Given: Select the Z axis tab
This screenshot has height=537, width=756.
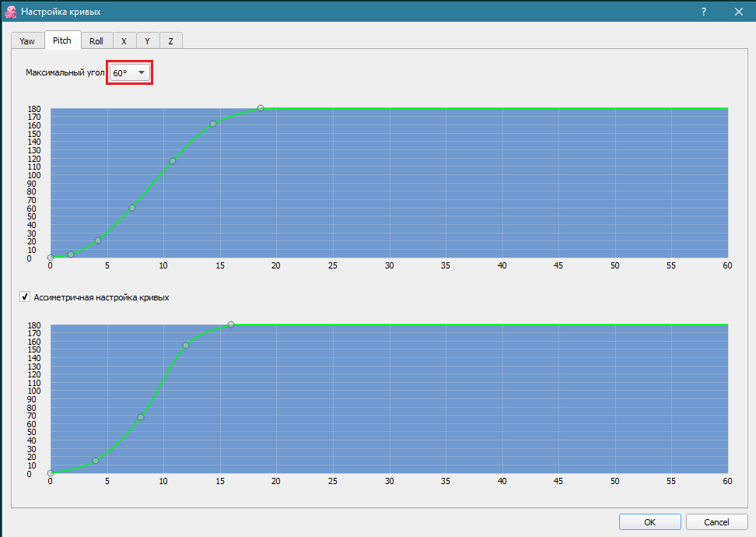Looking at the screenshot, I should click(x=170, y=41).
